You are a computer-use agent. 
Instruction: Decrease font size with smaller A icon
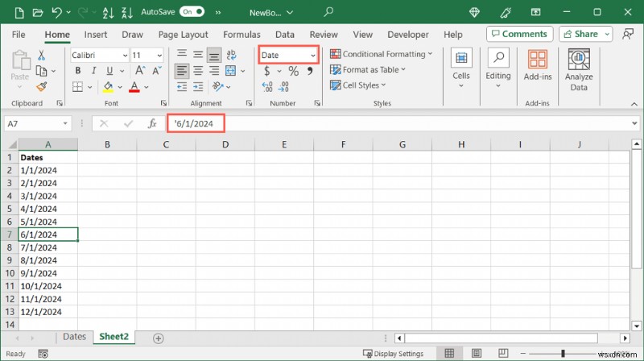click(157, 71)
